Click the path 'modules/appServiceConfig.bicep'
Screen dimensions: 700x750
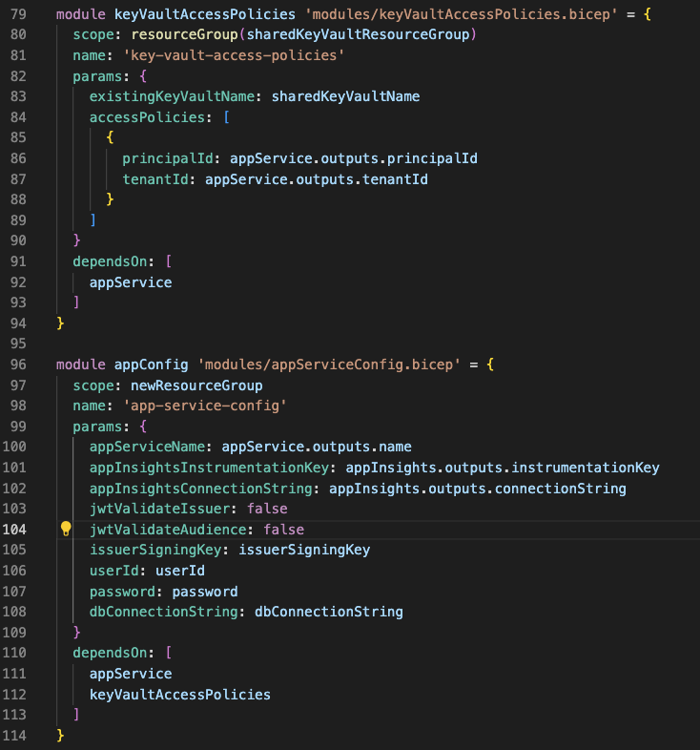pos(329,365)
